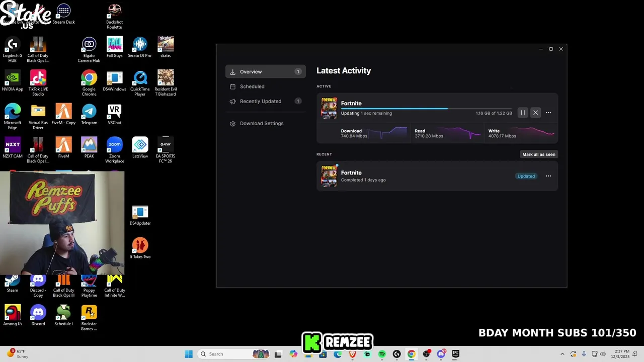Viewport: 644px width, 362px height.
Task: Open the Schedule I desktop icon
Action: pos(63,316)
